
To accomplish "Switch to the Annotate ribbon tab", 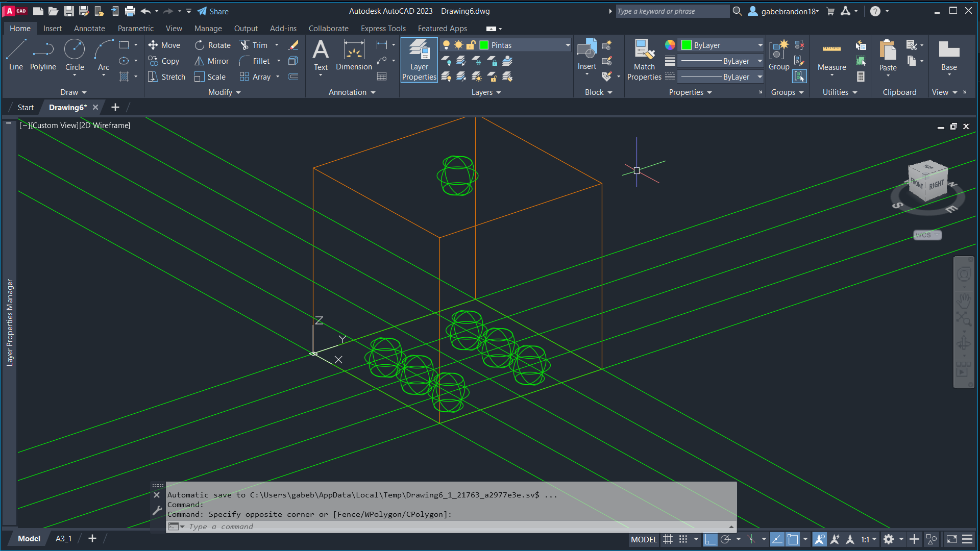I will (x=89, y=29).
